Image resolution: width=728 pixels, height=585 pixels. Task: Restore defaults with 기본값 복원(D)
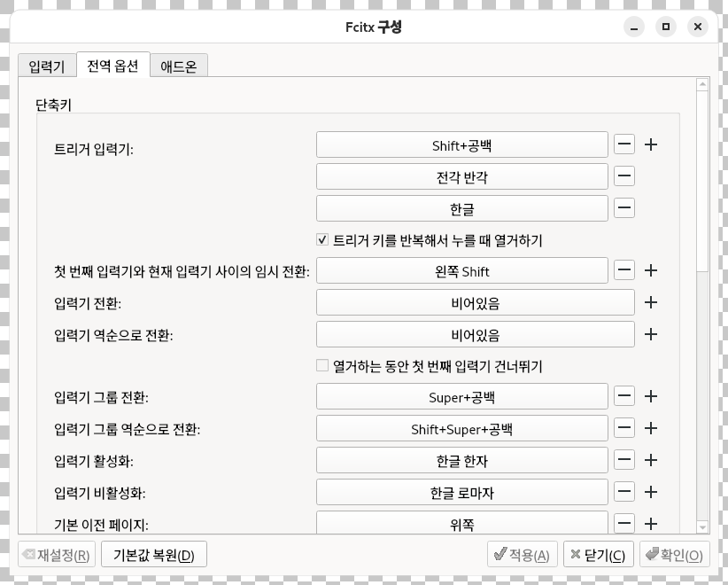pyautogui.click(x=154, y=554)
